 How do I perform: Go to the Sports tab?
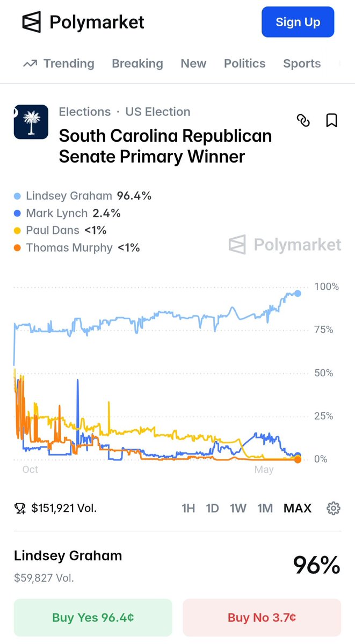(302, 63)
